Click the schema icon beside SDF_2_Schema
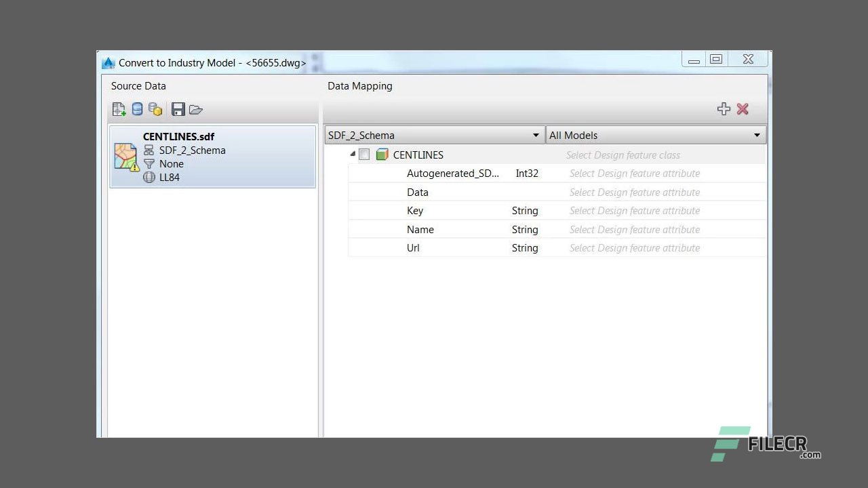 (149, 150)
